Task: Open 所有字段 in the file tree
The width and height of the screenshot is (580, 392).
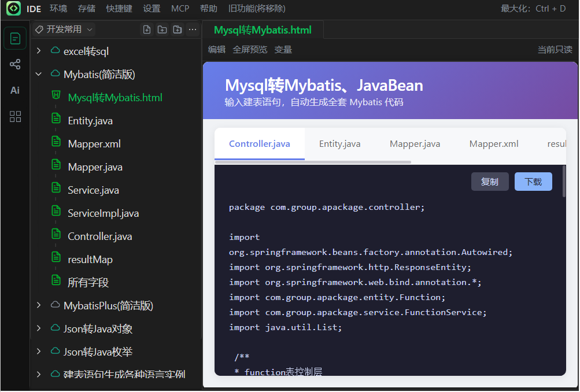Action: click(88, 283)
